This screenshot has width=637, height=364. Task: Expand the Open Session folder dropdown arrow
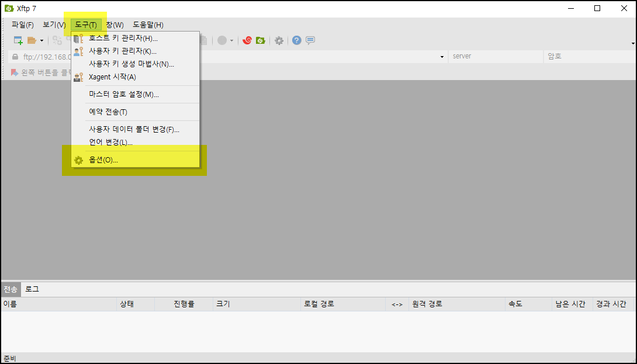point(41,41)
